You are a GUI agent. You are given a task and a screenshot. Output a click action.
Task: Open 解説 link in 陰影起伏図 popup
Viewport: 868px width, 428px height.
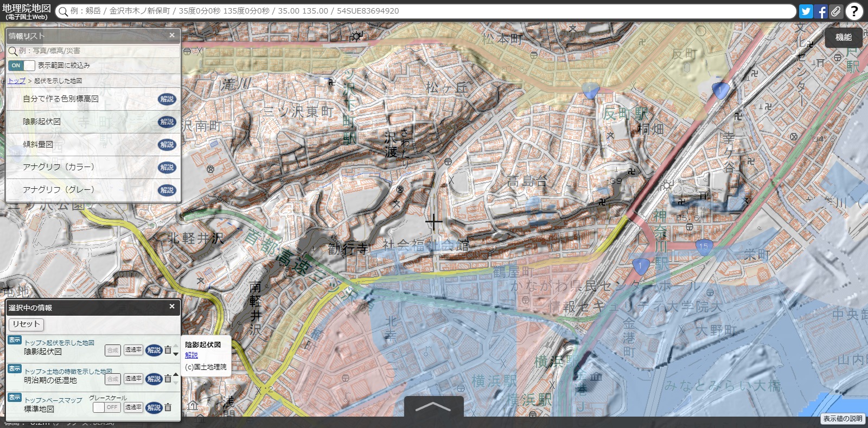(192, 355)
